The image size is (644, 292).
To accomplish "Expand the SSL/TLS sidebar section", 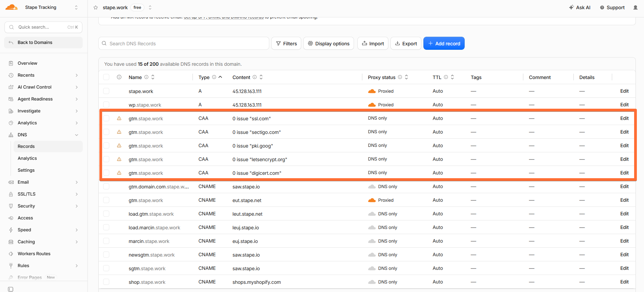I will click(x=77, y=194).
